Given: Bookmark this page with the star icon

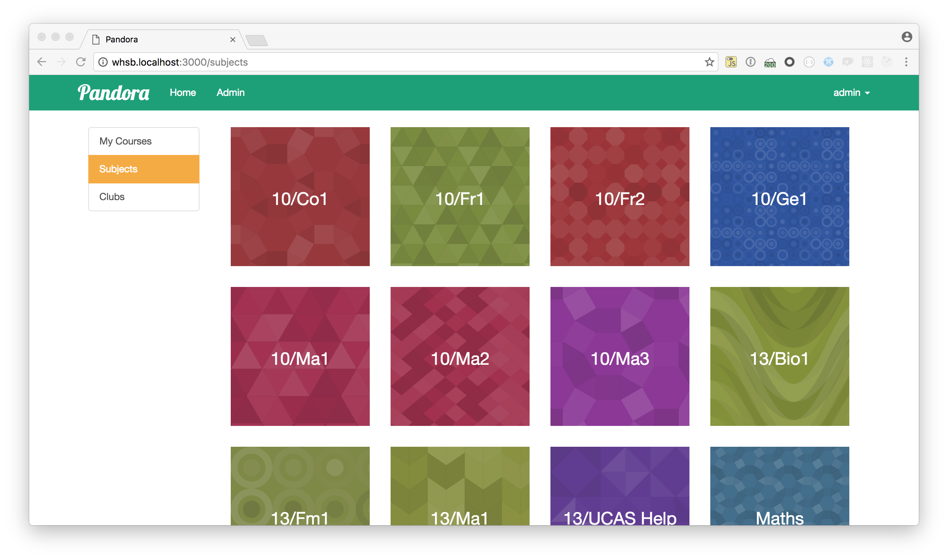Looking at the screenshot, I should pos(709,62).
